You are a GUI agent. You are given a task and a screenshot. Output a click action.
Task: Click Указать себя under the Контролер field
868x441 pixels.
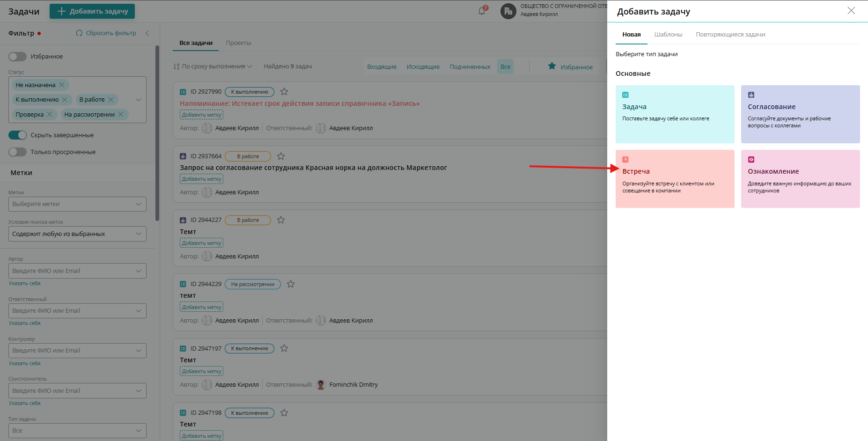24,364
